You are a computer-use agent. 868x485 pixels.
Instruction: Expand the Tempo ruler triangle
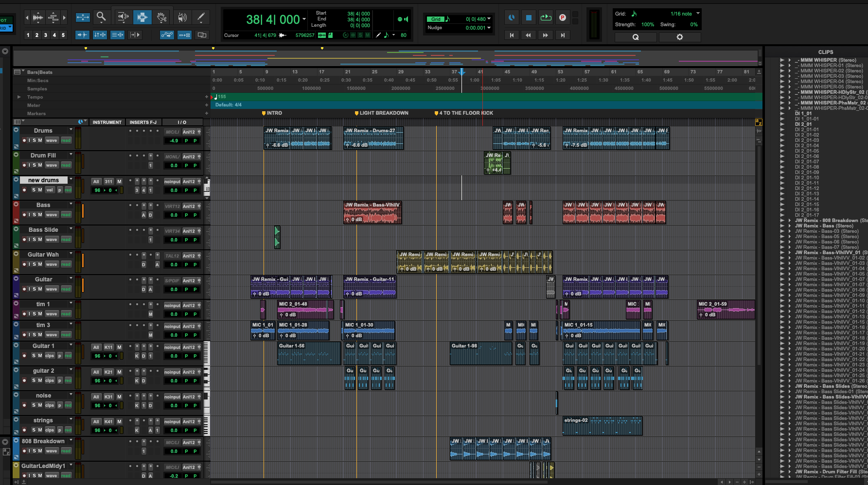pos(19,97)
